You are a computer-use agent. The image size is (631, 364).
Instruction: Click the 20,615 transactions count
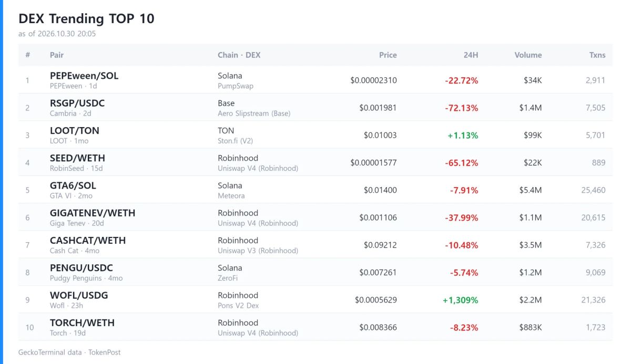pyautogui.click(x=593, y=217)
